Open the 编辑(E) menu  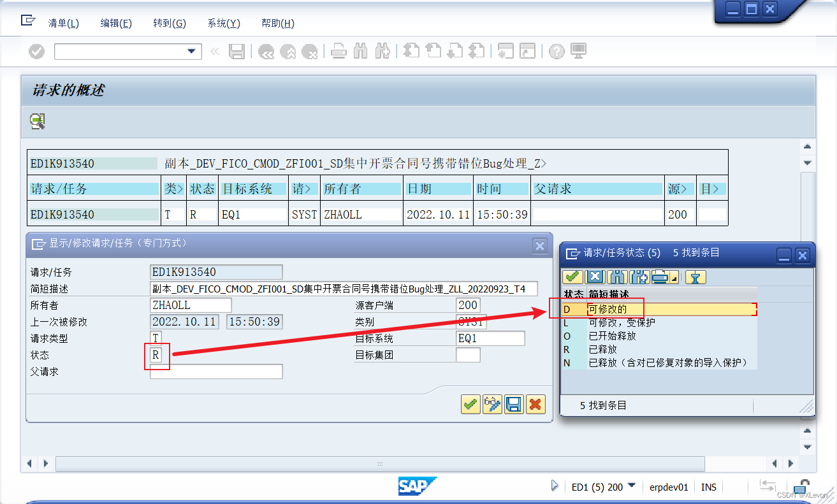coord(116,24)
